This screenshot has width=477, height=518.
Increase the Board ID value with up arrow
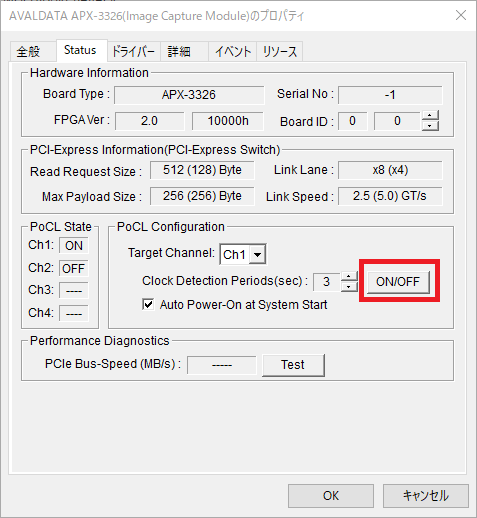click(430, 115)
